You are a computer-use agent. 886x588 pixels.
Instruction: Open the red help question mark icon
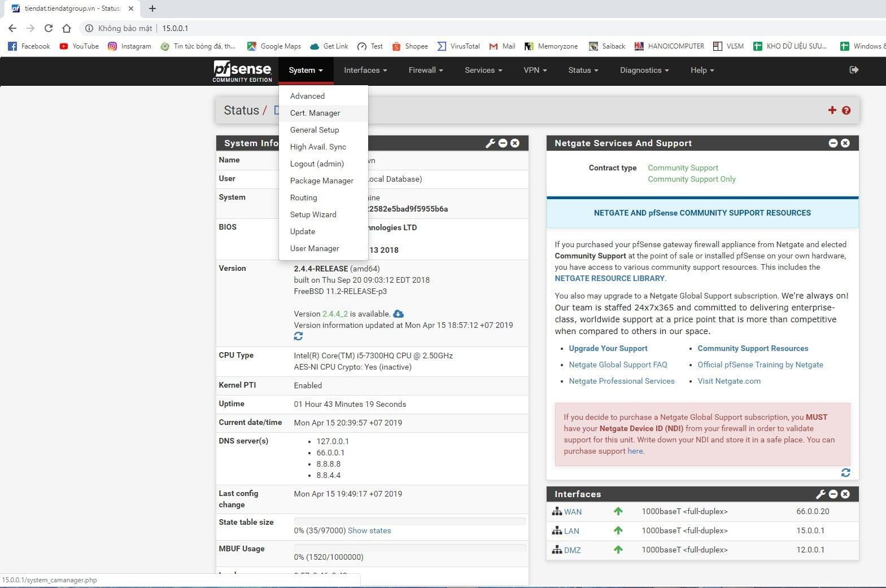846,111
